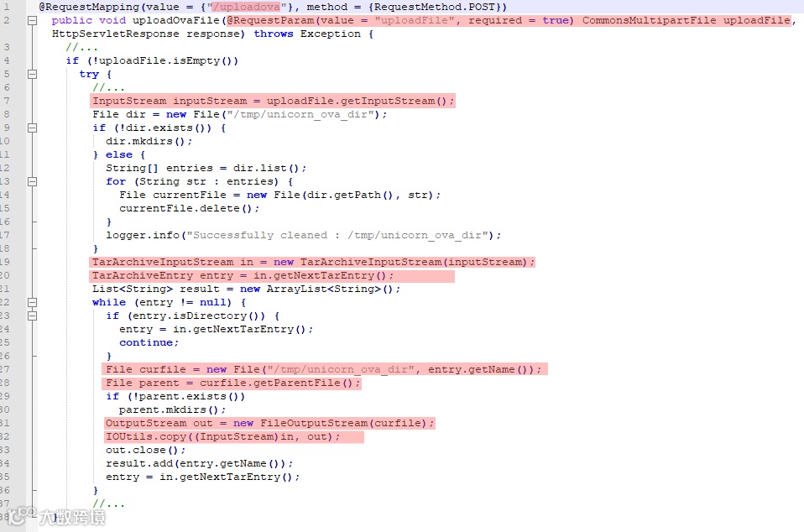Click the logger.info "Successfully cleaned" statement
Viewport: 804px width, 532px height.
pyautogui.click(x=304, y=235)
